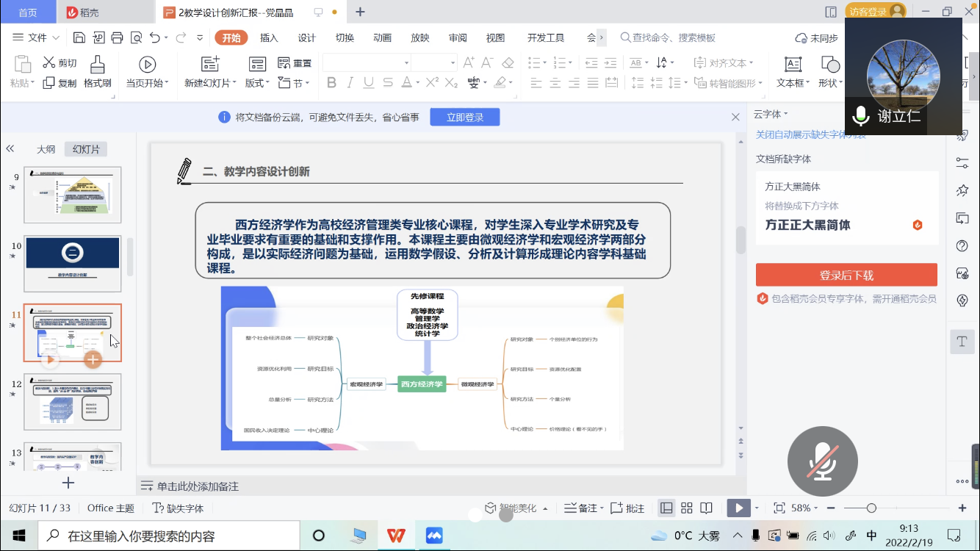Click the 登录后下载 download button

846,275
